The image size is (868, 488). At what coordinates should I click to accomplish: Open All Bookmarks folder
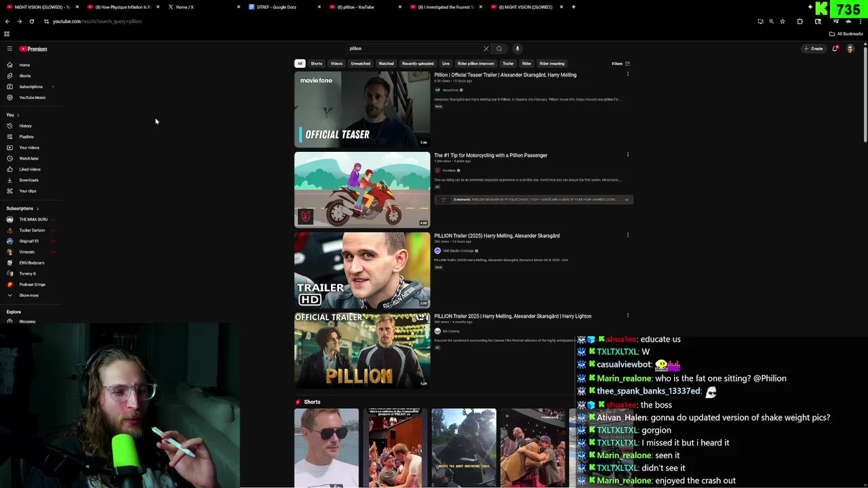(x=846, y=34)
